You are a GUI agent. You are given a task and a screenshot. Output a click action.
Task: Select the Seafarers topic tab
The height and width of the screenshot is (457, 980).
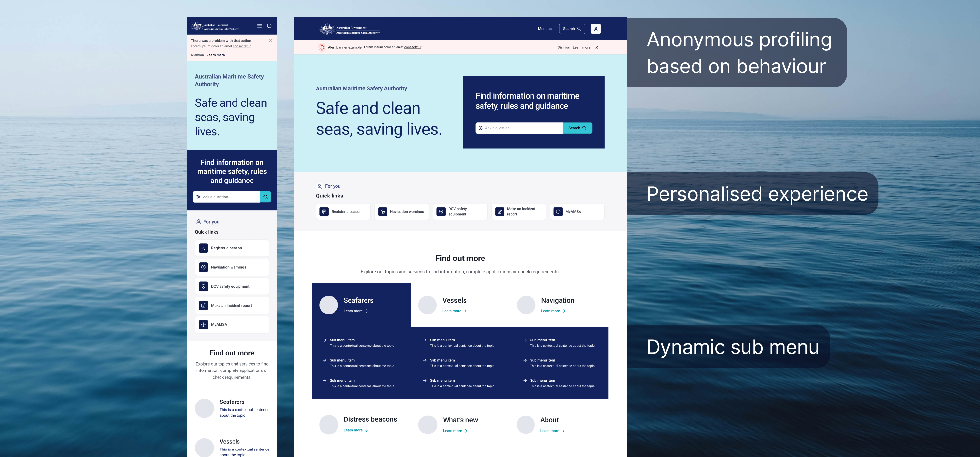[361, 305]
